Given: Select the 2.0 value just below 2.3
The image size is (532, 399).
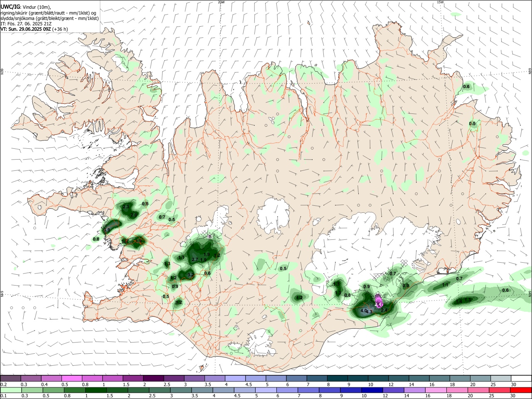Looking at the screenshot, I should pyautogui.click(x=134, y=215).
